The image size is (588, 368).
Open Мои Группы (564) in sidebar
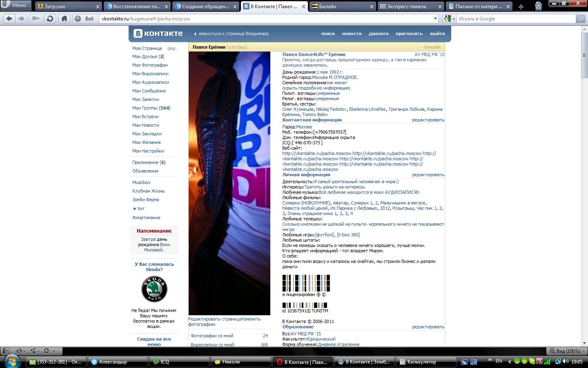click(151, 108)
